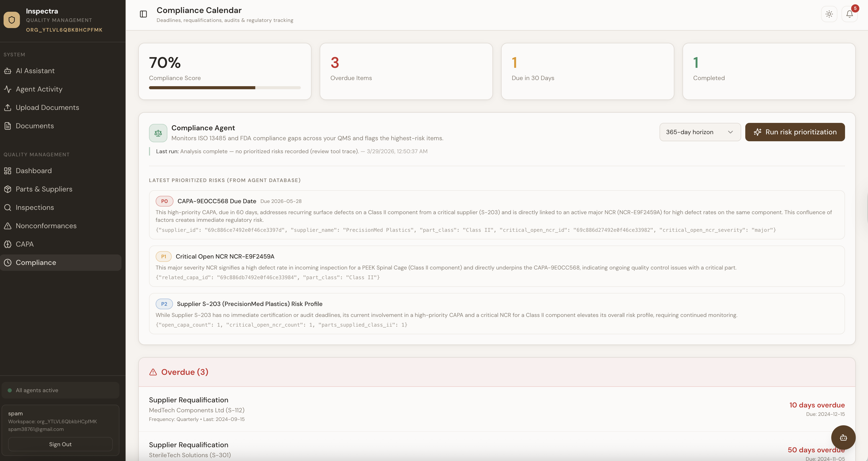Go to Nonconformances section
Viewport: 868px width, 461px height.
46,226
